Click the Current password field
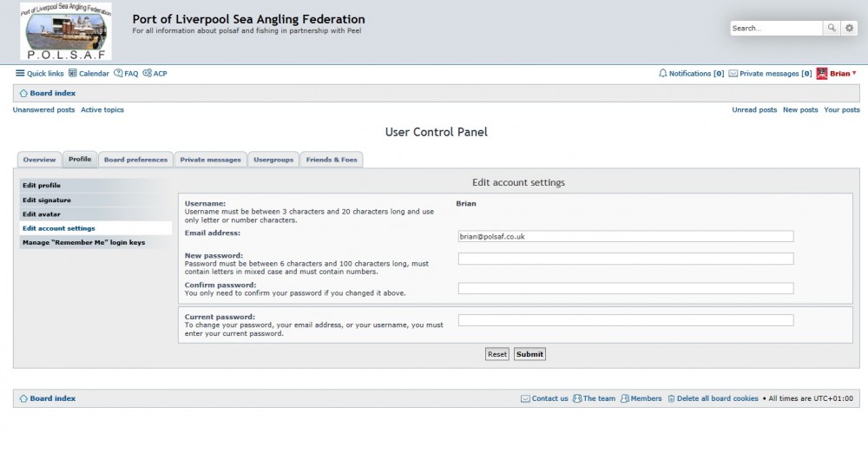Image resolution: width=868 pixels, height=453 pixels. point(626,320)
